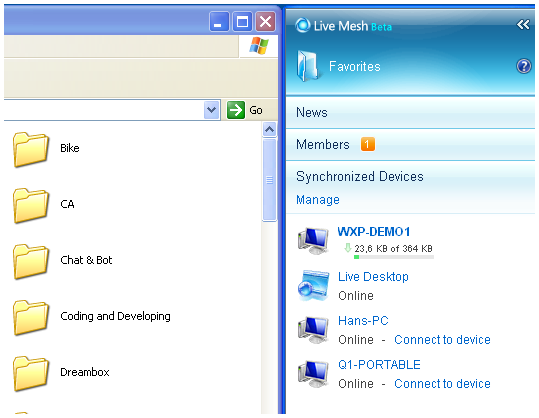The height and width of the screenshot is (418, 539).
Task: Open the Members section
Action: pos(410,144)
